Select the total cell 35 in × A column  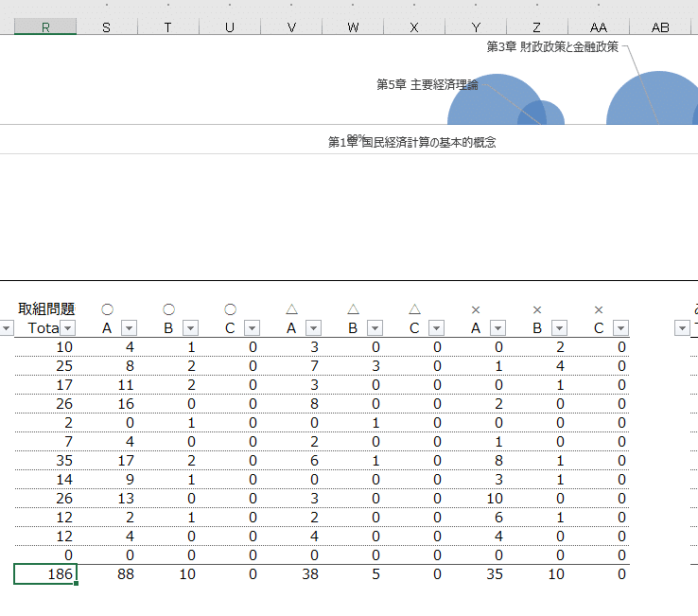coord(476,573)
